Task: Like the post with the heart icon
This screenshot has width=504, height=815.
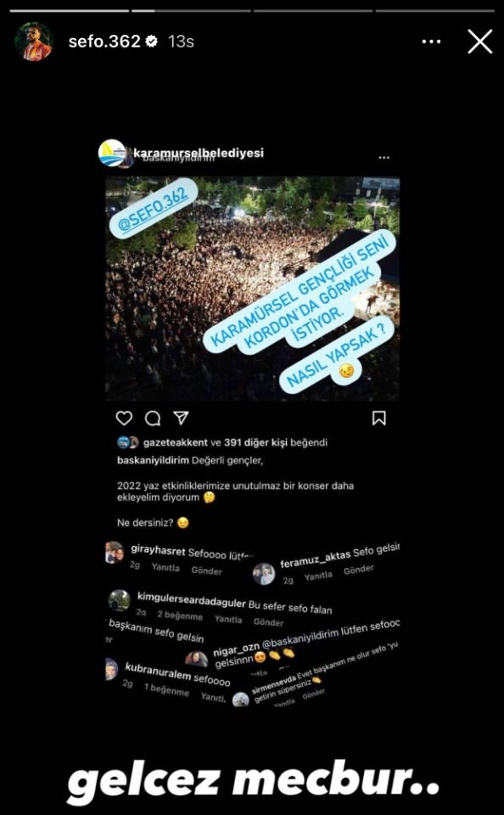Action: 124,418
